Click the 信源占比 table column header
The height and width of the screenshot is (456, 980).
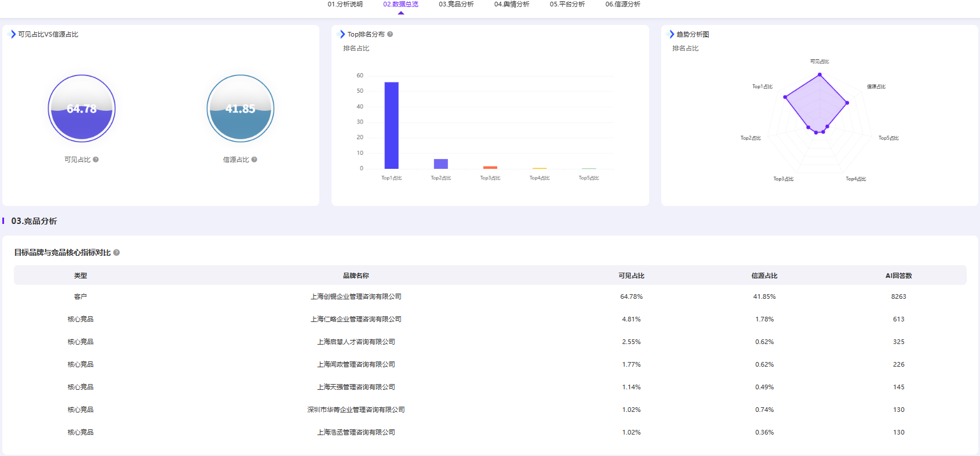[764, 276]
